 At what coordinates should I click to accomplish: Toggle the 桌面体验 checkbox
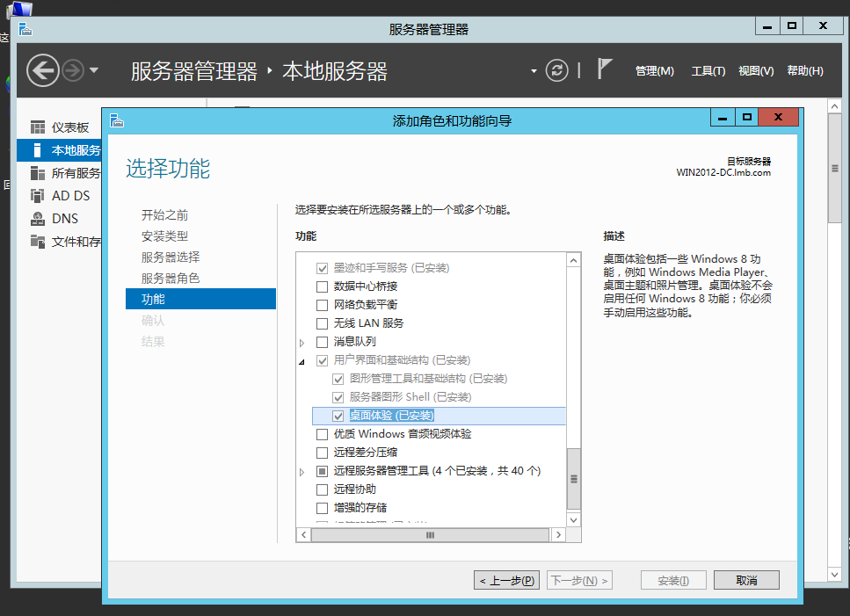pos(338,416)
